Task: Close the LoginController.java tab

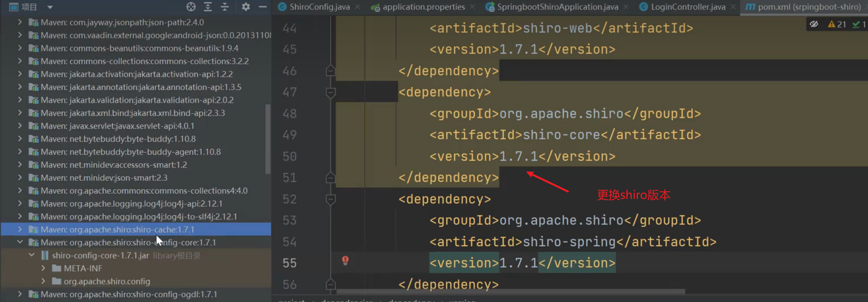Action: (733, 7)
